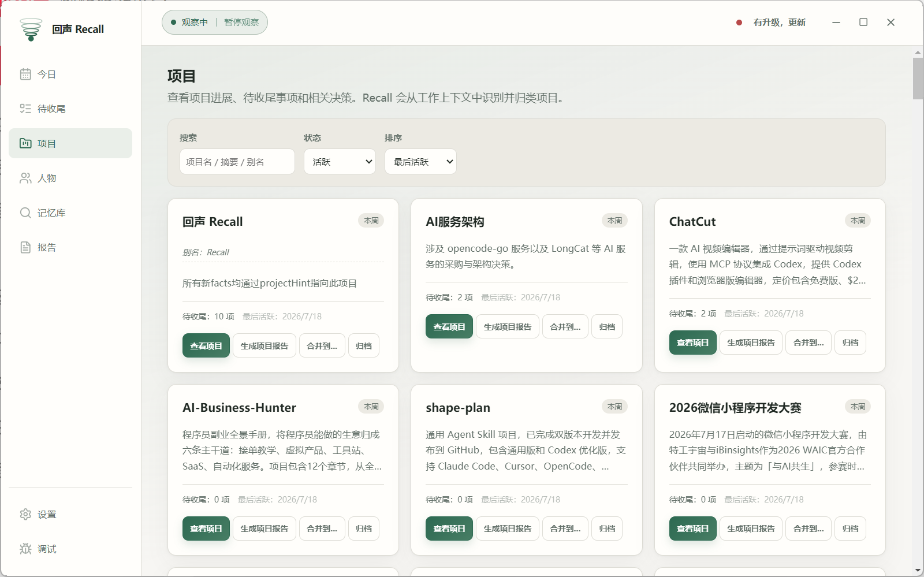The width and height of the screenshot is (924, 577).
Task: Click 待收尾: 10 项 on the 回声 Recall card
Action: pyautogui.click(x=208, y=317)
